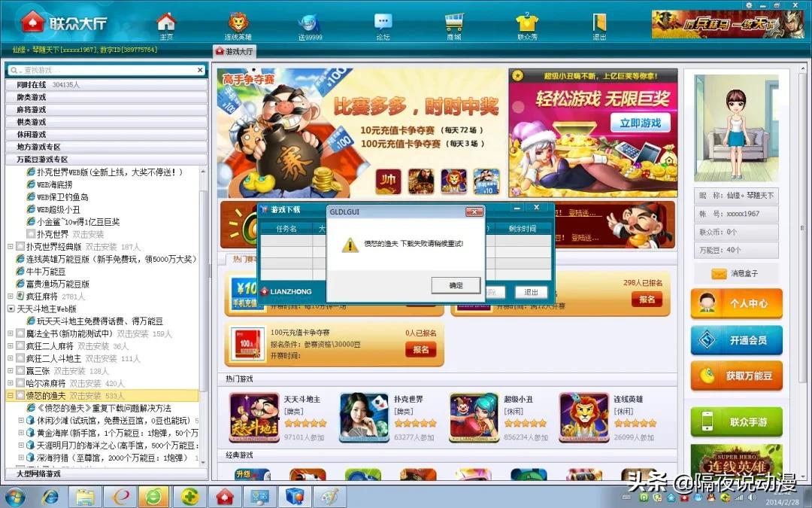
Task: Launch Internet Explorer from the taskbar
Action: coord(50,497)
